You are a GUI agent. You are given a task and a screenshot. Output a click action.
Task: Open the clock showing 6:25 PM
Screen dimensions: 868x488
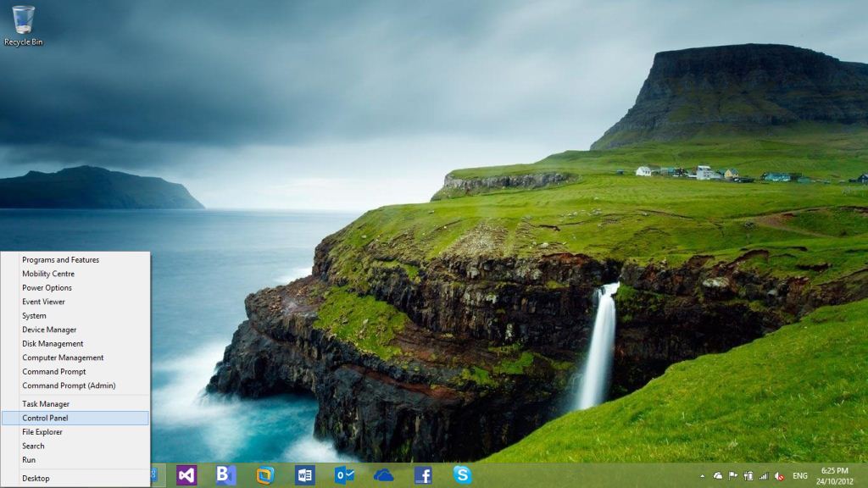coord(835,476)
